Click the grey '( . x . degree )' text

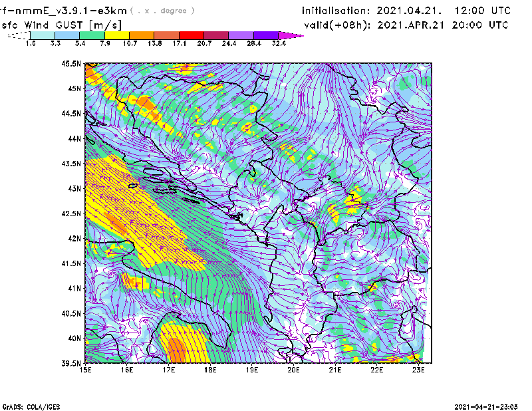162,11
